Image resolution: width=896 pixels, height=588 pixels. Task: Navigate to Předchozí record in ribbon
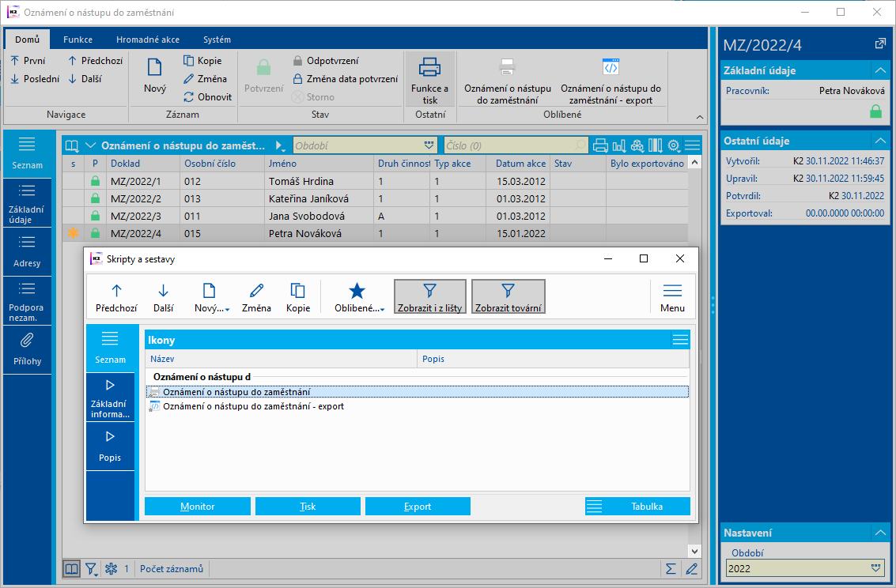(x=95, y=61)
